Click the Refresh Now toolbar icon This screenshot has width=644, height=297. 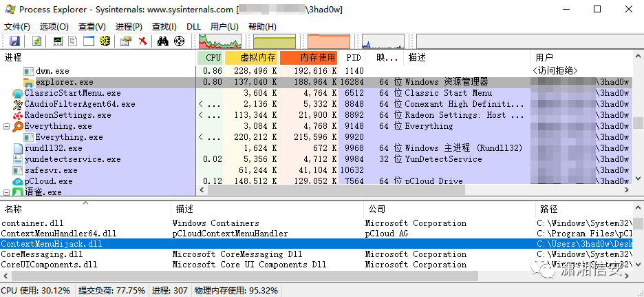[37, 41]
